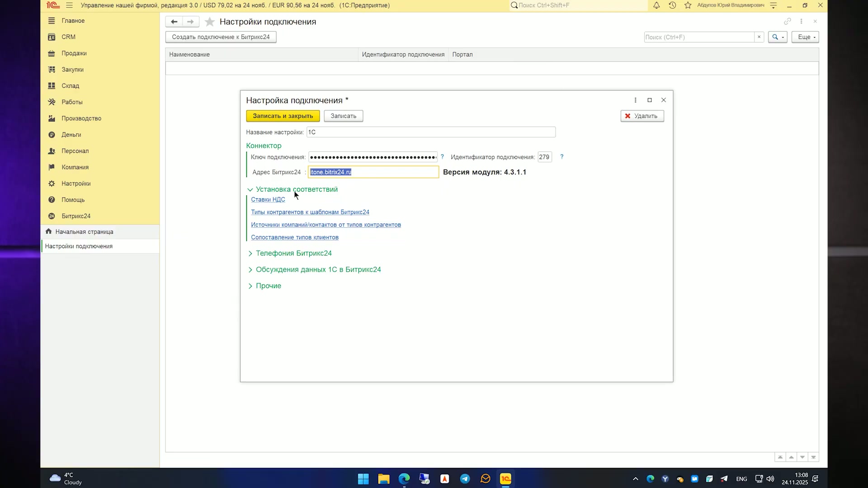
Task: Open the Ставки НДС link
Action: point(268,200)
